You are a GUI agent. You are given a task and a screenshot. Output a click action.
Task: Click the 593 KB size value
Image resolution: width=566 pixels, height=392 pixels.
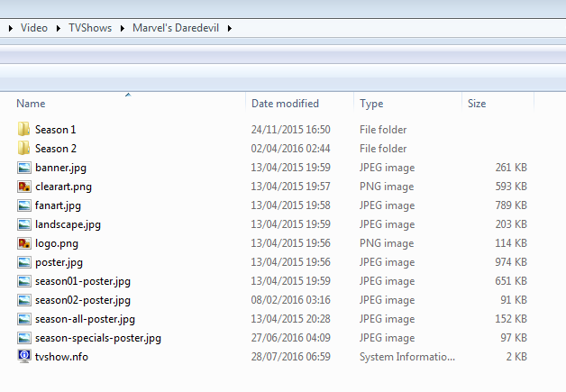[511, 187]
